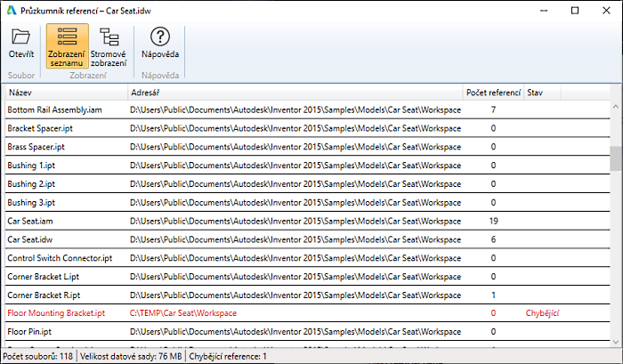Sort by Počet referencí column header

pyautogui.click(x=493, y=93)
